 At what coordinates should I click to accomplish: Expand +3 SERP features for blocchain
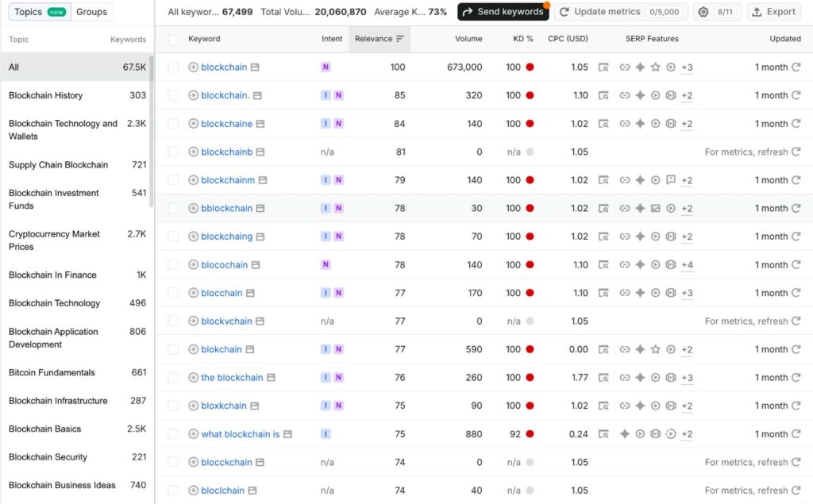687,292
